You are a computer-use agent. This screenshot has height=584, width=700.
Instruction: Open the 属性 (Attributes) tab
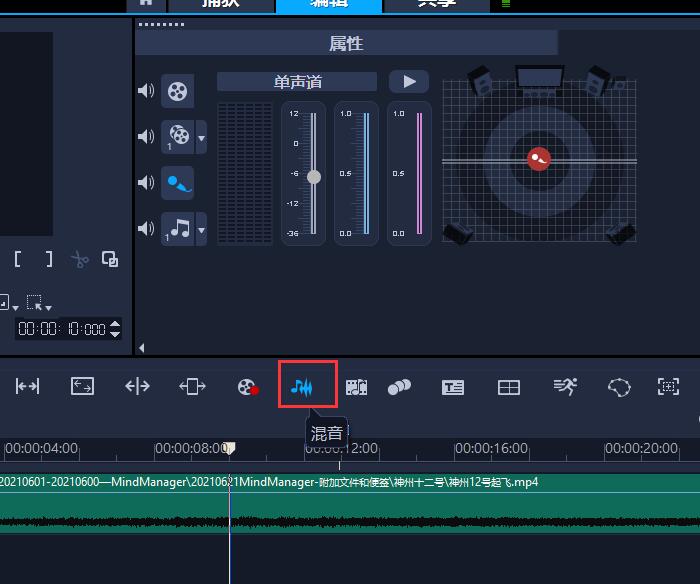coord(346,43)
